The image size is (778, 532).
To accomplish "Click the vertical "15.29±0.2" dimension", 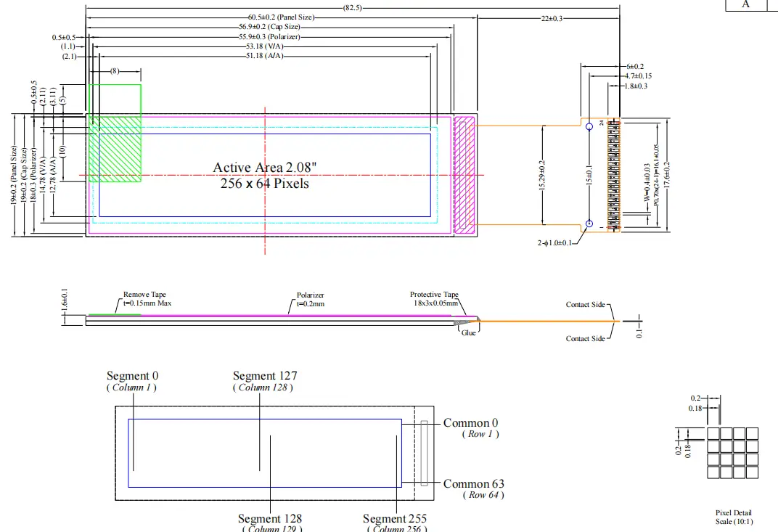I will (x=542, y=175).
